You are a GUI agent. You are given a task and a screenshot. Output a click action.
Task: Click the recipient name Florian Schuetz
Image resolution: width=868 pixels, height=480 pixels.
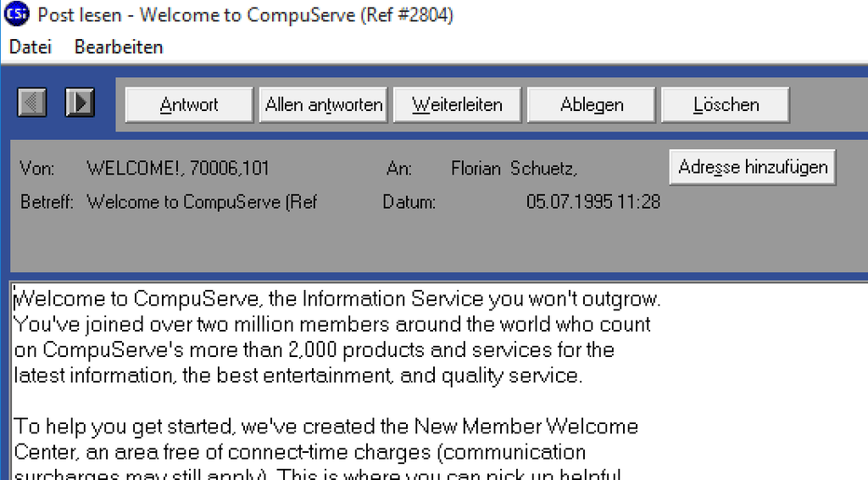tap(514, 169)
